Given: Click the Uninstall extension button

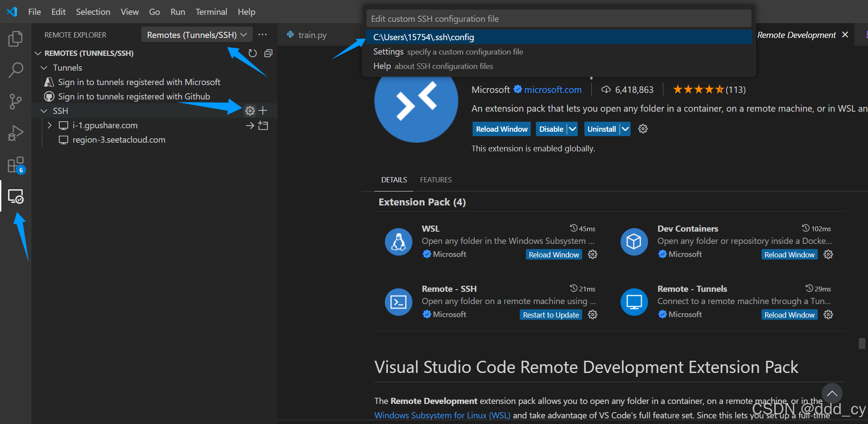Looking at the screenshot, I should pos(602,129).
